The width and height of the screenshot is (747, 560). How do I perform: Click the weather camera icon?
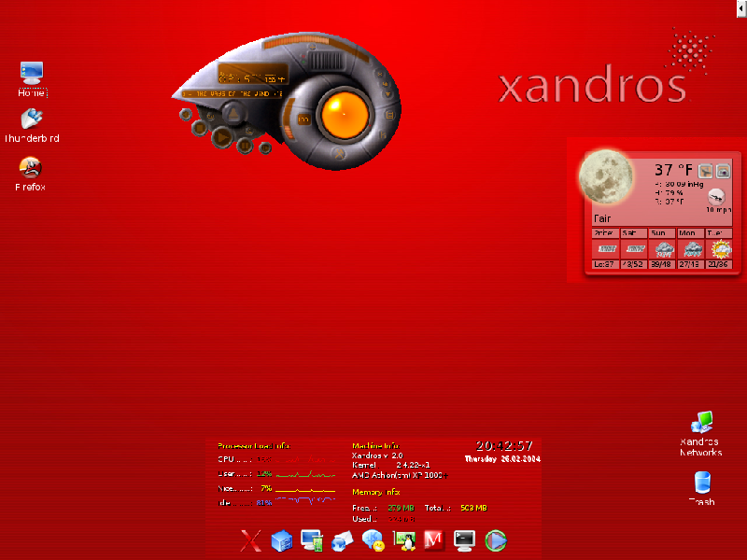tap(723, 171)
